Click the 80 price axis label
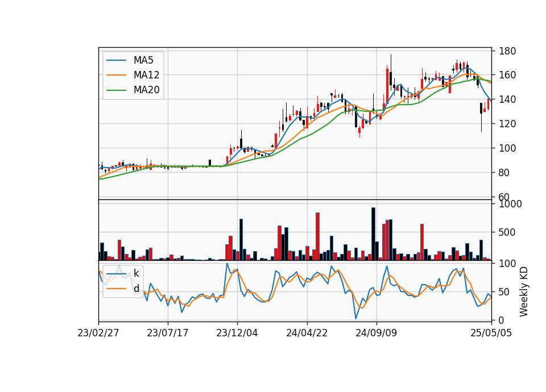 504,173
